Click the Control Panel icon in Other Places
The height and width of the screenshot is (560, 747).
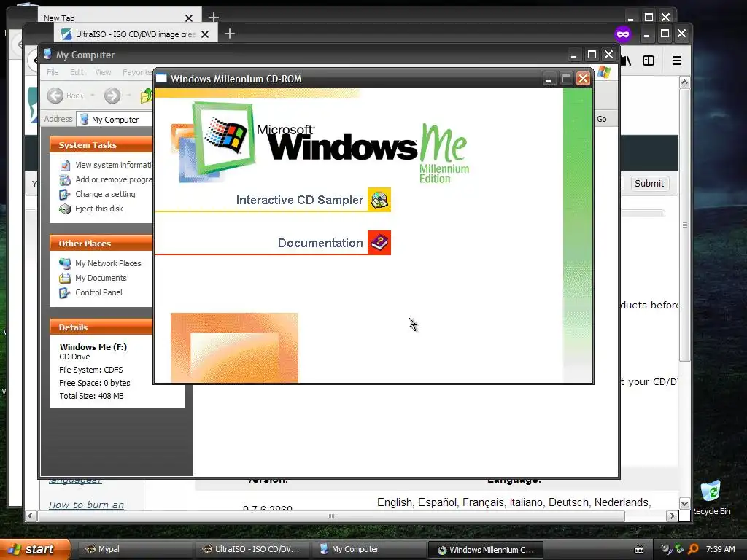[65, 293]
